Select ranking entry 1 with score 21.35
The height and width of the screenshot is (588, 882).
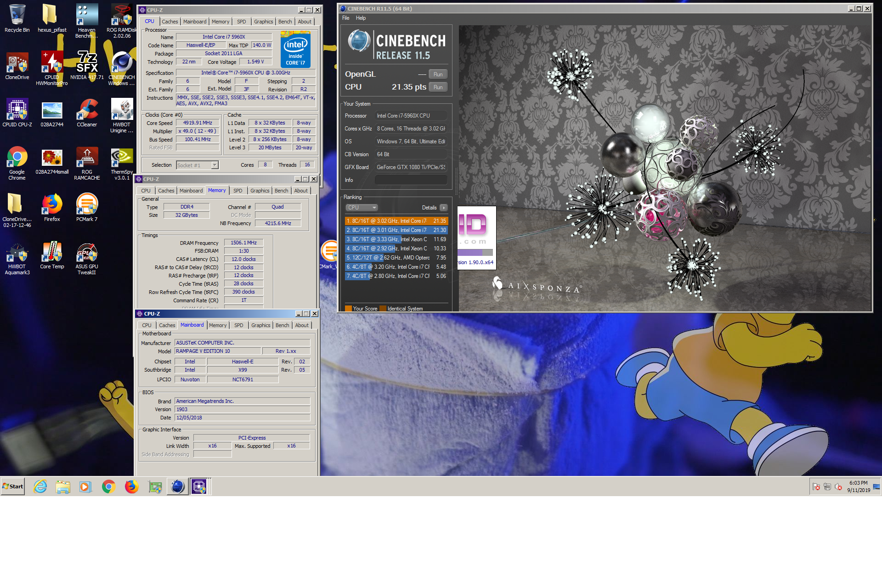click(396, 221)
